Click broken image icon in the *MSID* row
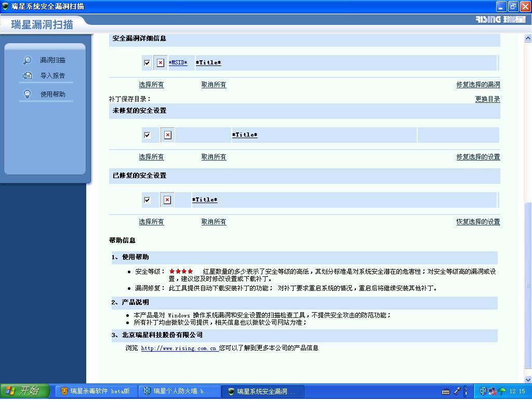 161,63
